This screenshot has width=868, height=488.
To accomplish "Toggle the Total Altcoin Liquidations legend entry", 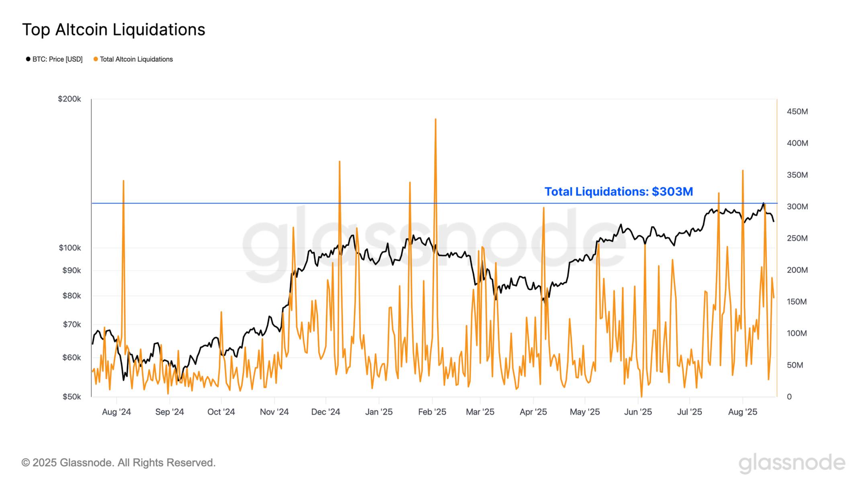I will [136, 59].
